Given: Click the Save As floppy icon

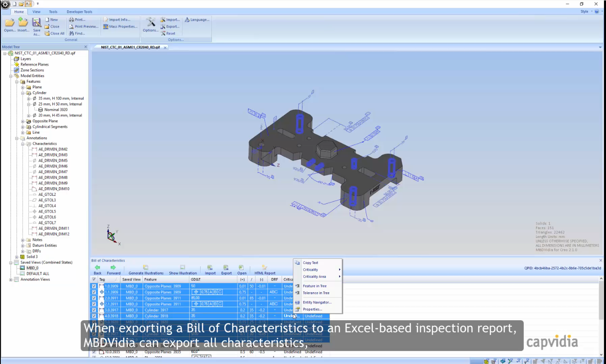Looking at the screenshot, I should [36, 23].
